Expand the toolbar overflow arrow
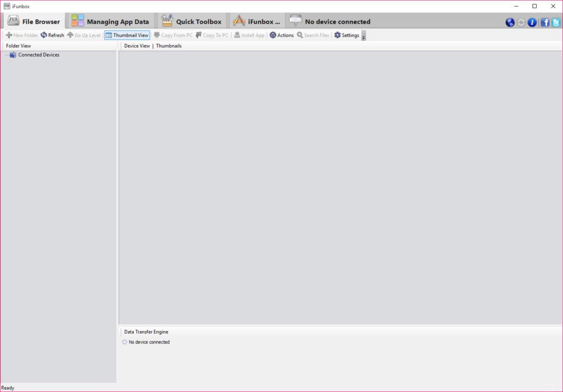 click(363, 36)
